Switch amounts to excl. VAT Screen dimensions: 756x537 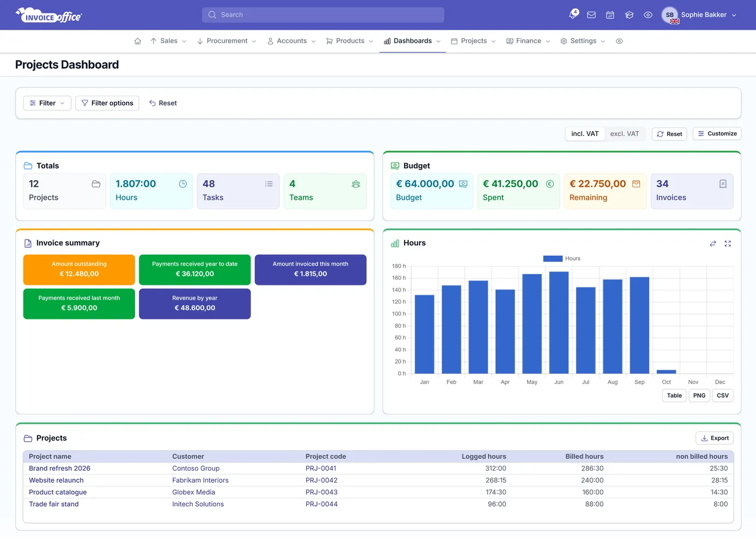(624, 134)
